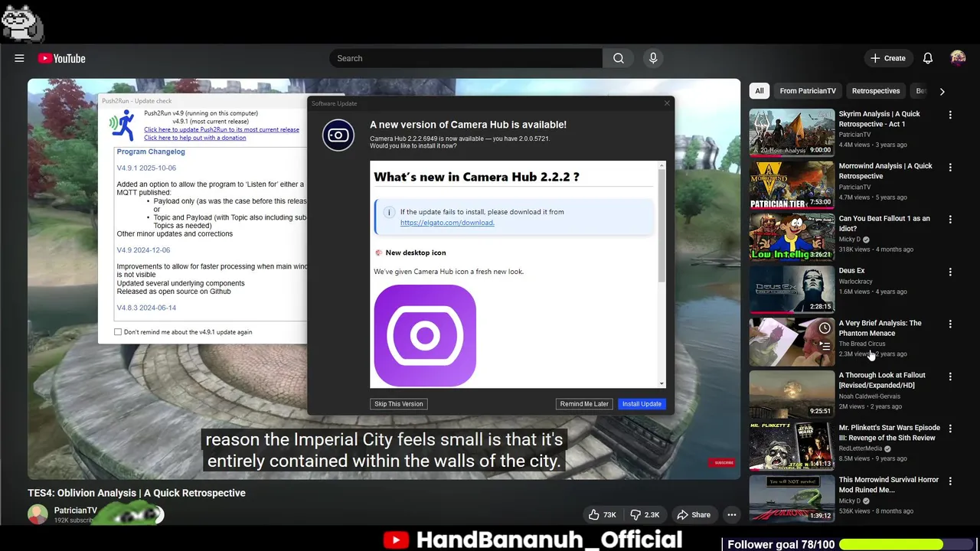
Task: Go to YouTube home via logo
Action: tap(61, 58)
